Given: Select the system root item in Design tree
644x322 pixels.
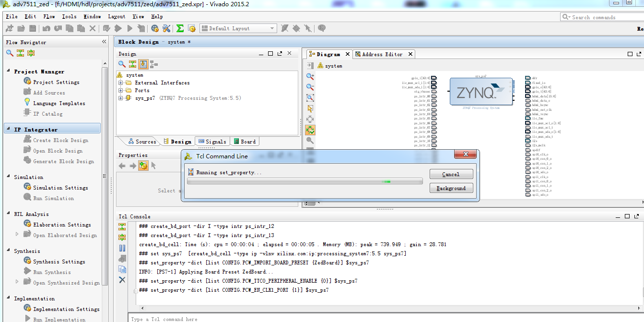Looking at the screenshot, I should [x=134, y=75].
